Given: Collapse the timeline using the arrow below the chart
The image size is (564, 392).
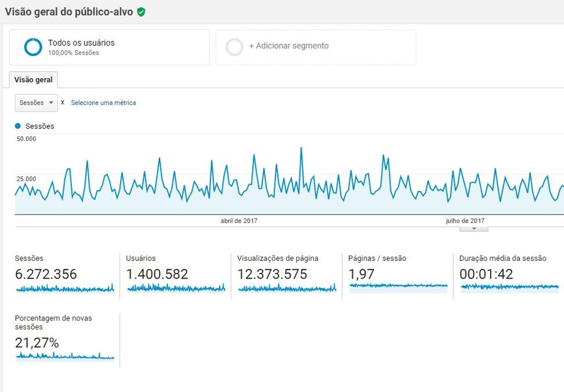Looking at the screenshot, I should click(473, 227).
